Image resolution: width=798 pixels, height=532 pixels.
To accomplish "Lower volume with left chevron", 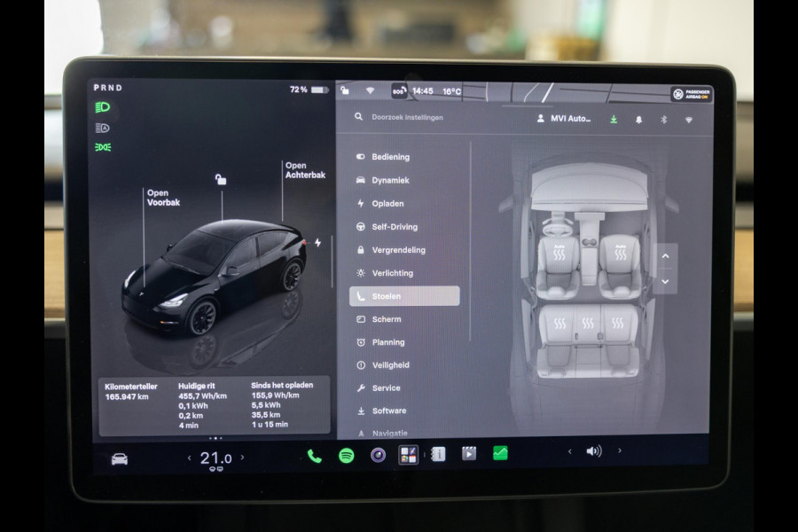I will tap(569, 451).
